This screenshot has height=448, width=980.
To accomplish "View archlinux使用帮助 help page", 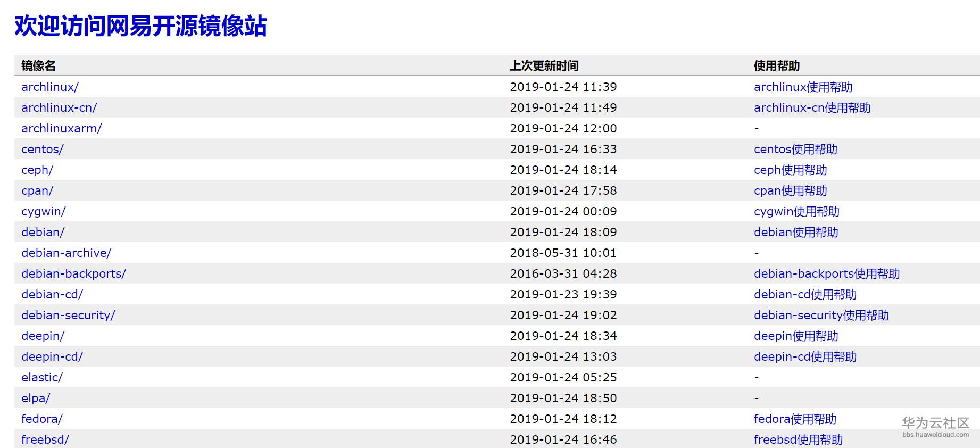I will tap(803, 87).
